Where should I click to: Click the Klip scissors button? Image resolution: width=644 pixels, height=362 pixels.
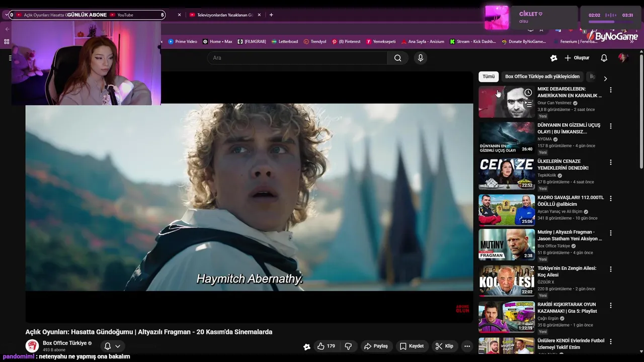click(x=444, y=346)
